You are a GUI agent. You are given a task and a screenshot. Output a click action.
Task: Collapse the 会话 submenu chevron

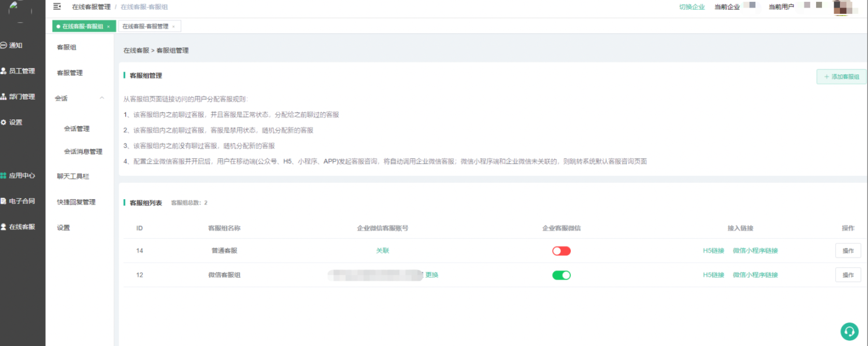click(x=102, y=98)
